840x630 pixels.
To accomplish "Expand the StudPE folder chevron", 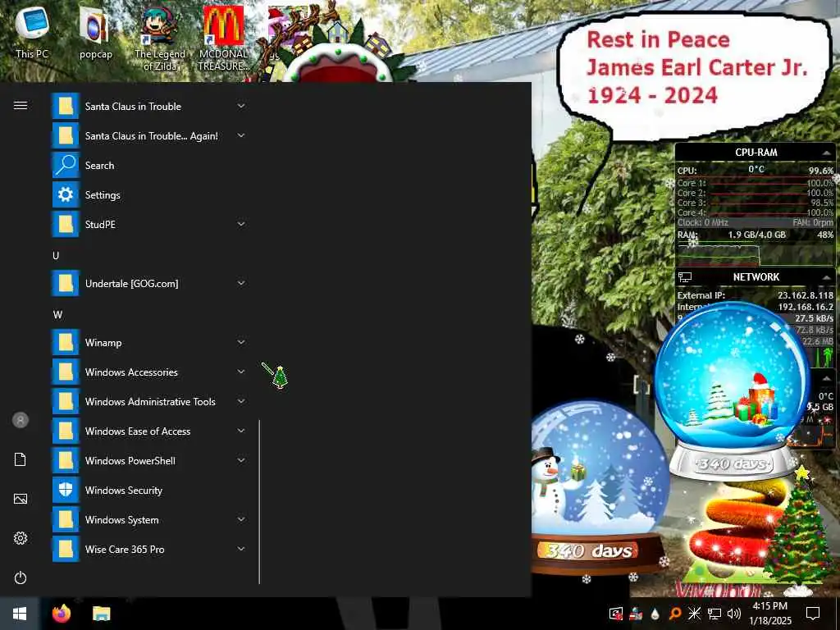I will pyautogui.click(x=241, y=224).
